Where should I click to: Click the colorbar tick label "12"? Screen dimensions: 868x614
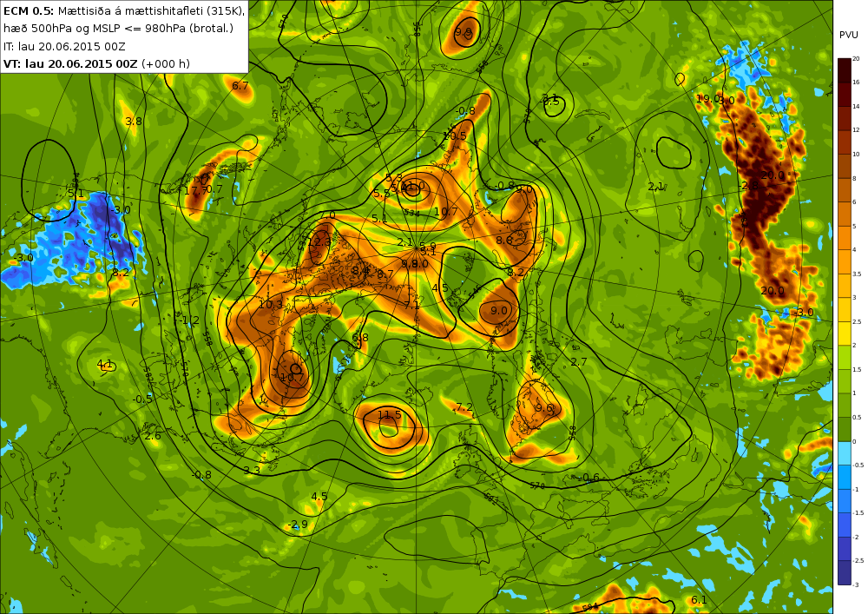click(x=856, y=130)
